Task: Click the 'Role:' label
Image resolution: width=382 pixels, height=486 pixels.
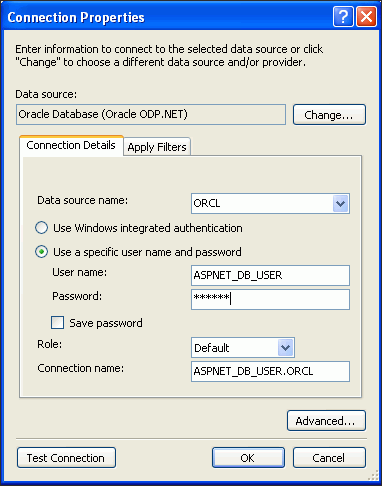Action: coord(49,344)
